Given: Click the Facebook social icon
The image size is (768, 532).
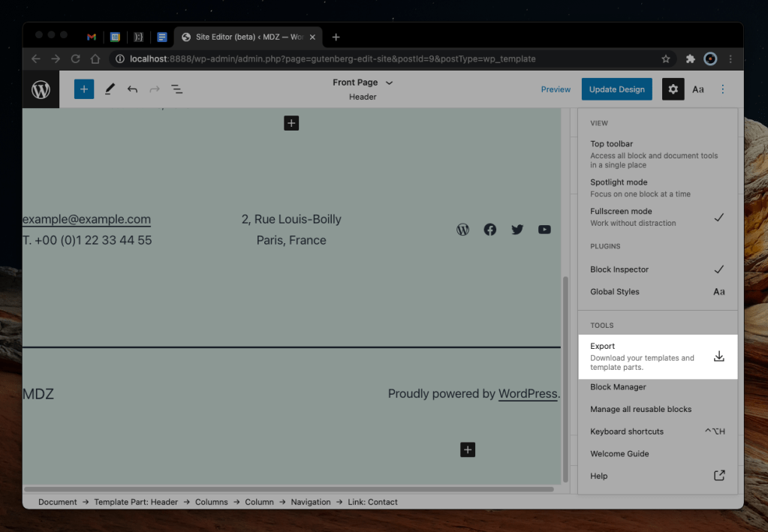Looking at the screenshot, I should [490, 230].
